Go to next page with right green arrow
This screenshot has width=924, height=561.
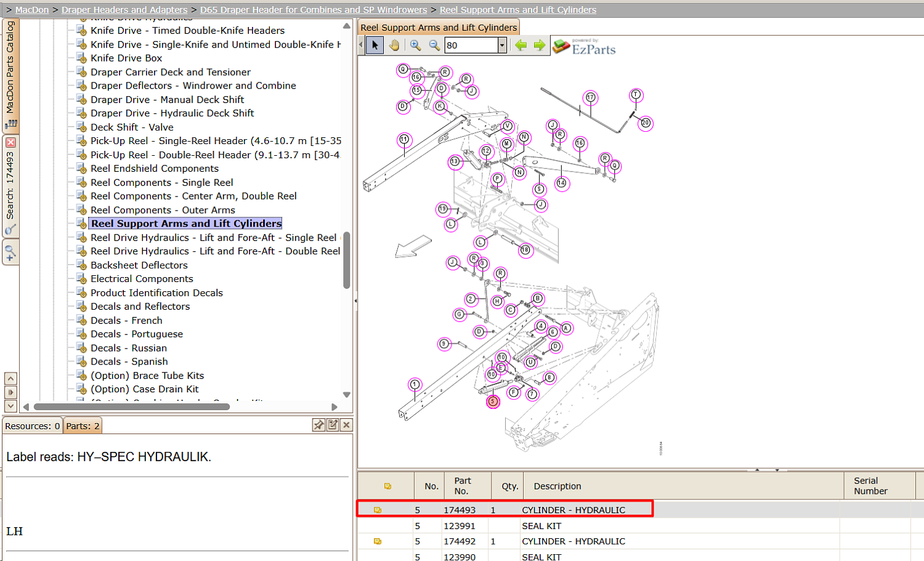(x=540, y=45)
